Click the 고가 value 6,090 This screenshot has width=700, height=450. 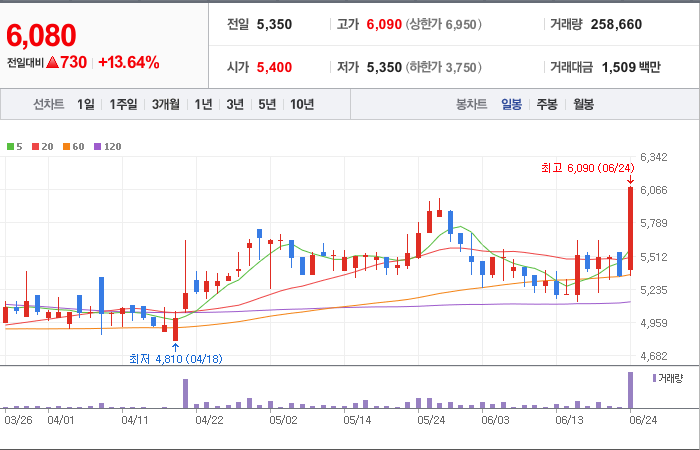tap(384, 24)
